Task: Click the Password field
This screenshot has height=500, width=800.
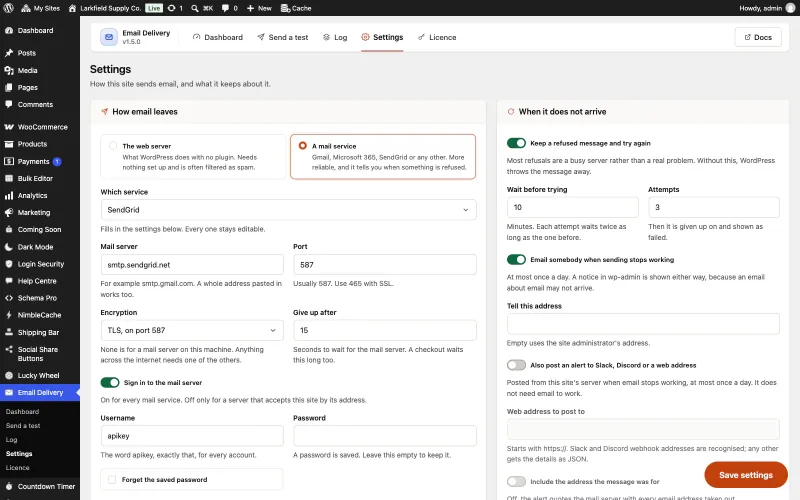Action: pos(385,436)
